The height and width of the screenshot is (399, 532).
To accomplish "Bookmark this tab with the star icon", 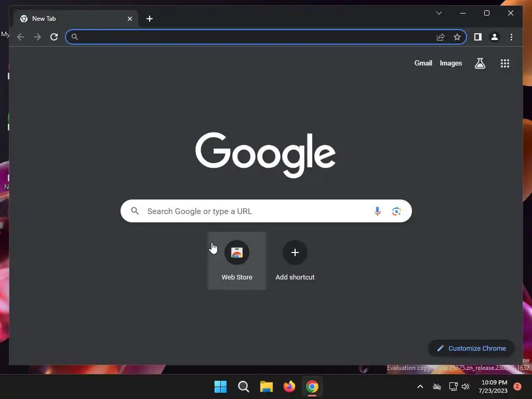I will [457, 37].
